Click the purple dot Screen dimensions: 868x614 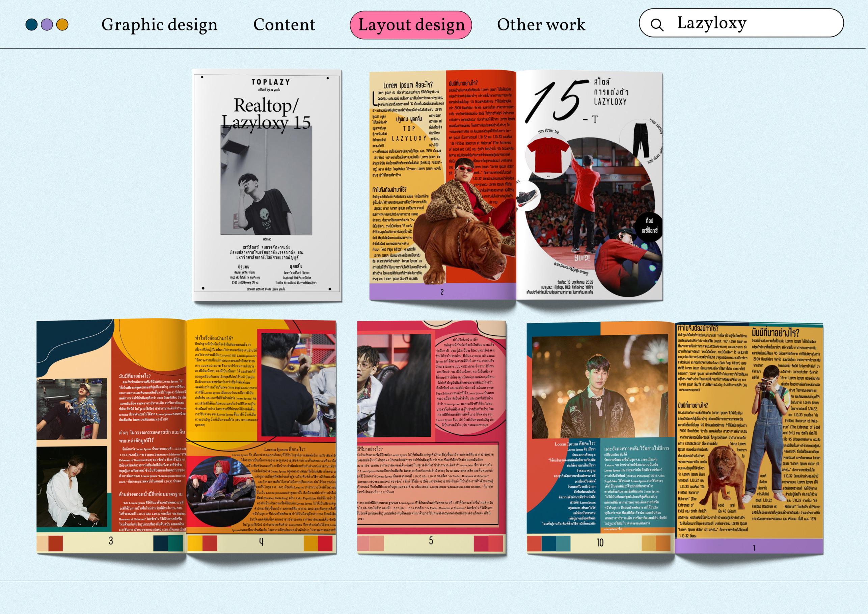pos(47,25)
